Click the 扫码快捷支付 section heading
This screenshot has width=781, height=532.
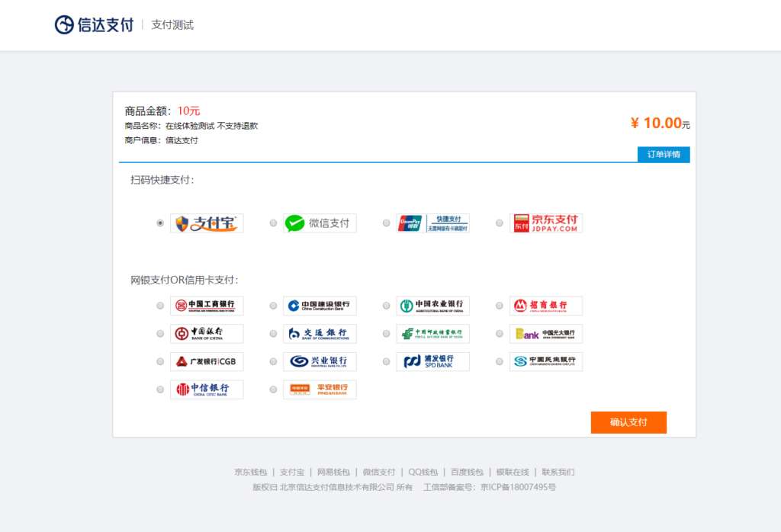162,180
